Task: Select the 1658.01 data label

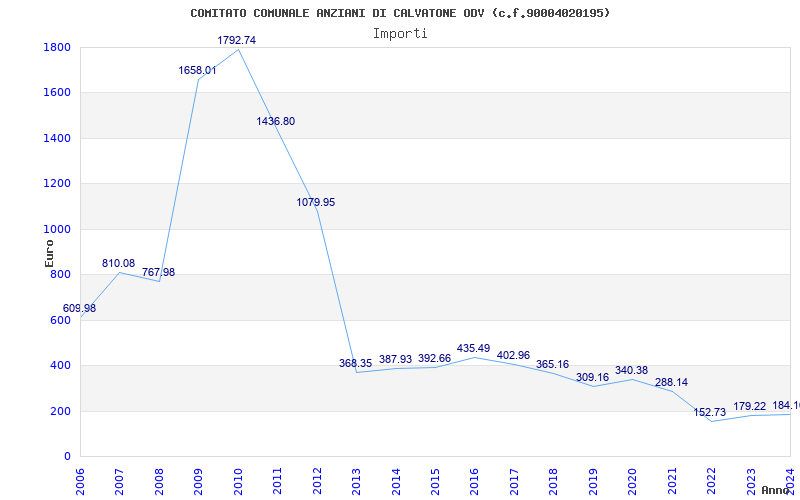Action: pos(197,70)
